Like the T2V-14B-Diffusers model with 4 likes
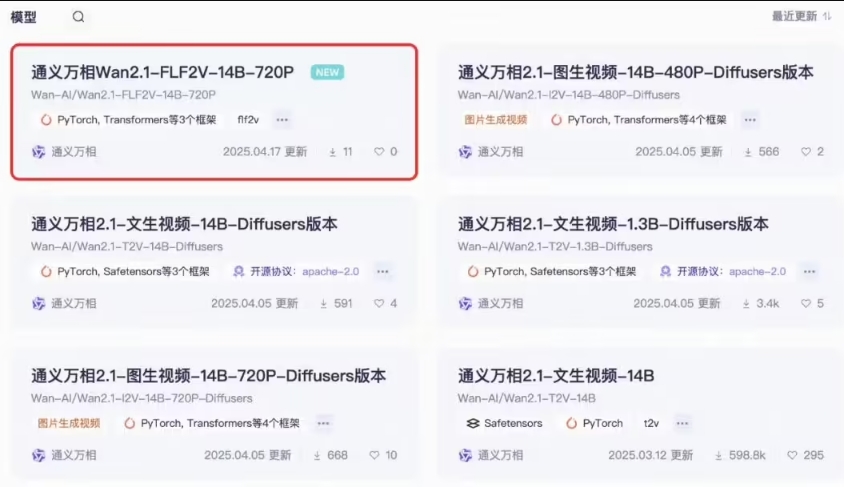 point(379,304)
